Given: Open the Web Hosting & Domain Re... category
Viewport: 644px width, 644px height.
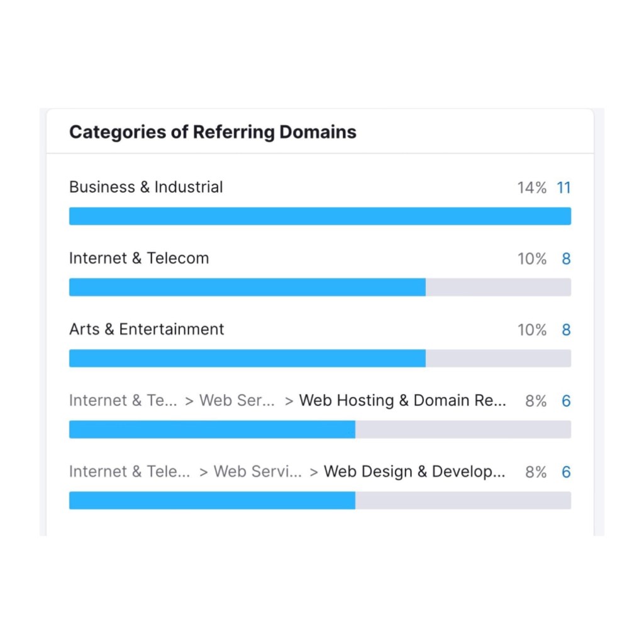Looking at the screenshot, I should point(402,401).
